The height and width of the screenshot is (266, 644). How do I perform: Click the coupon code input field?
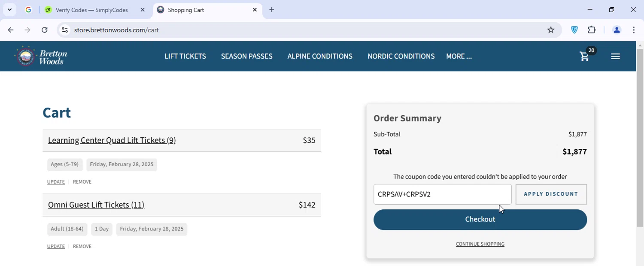click(442, 194)
